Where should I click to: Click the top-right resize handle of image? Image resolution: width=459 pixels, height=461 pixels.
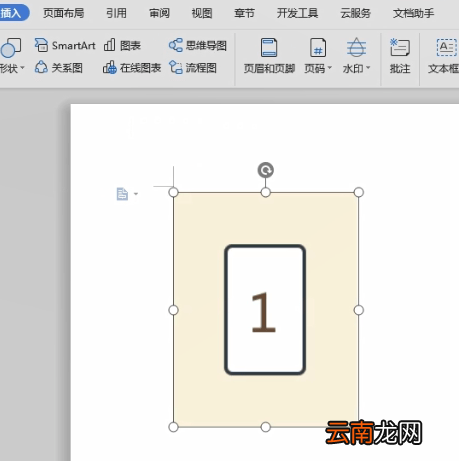coord(359,192)
